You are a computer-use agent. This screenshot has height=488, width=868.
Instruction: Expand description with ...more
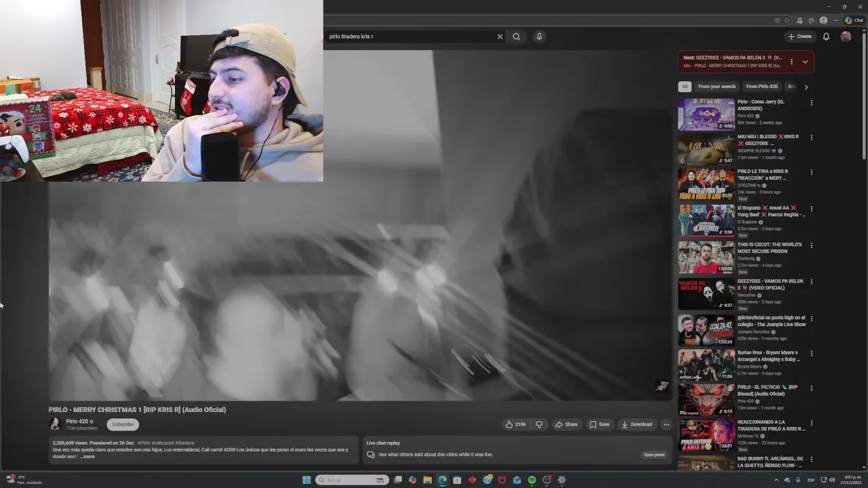87,457
